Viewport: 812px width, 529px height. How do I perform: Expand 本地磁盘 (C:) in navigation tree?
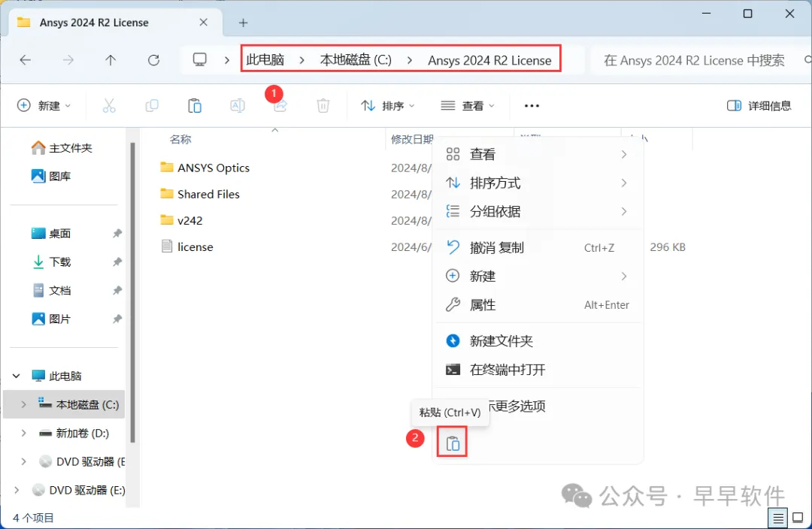pos(23,404)
